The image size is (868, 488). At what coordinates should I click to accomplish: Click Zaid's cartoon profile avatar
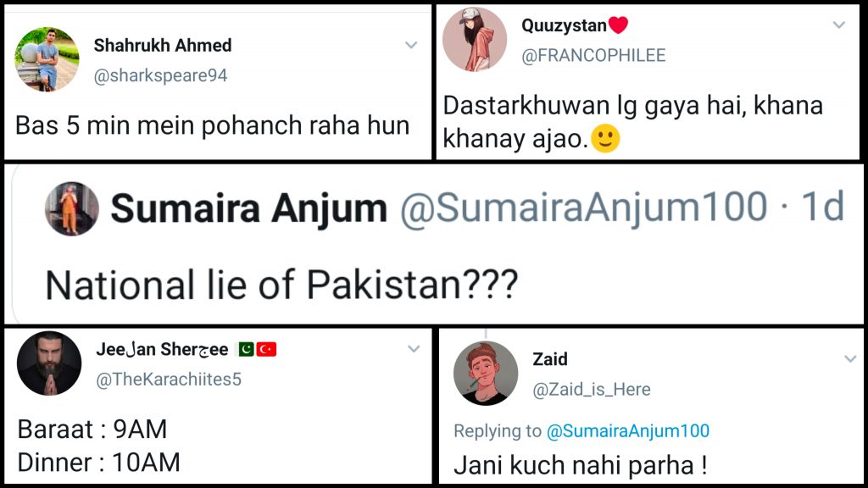coord(486,374)
